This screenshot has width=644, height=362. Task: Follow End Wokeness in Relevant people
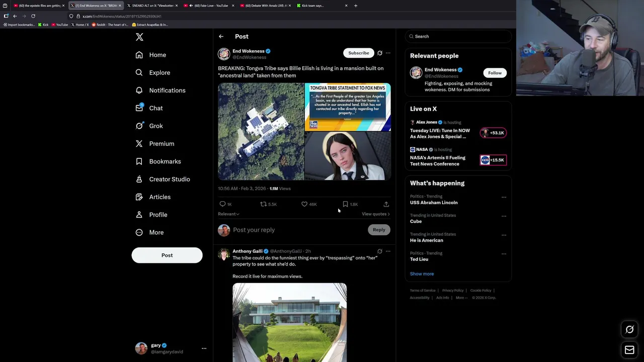(495, 73)
